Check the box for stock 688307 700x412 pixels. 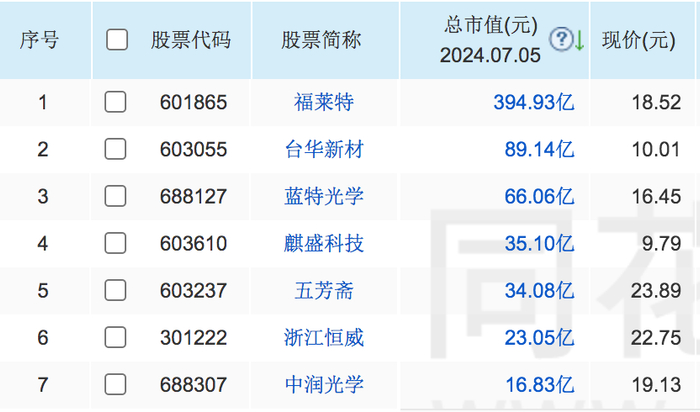pyautogui.click(x=115, y=384)
